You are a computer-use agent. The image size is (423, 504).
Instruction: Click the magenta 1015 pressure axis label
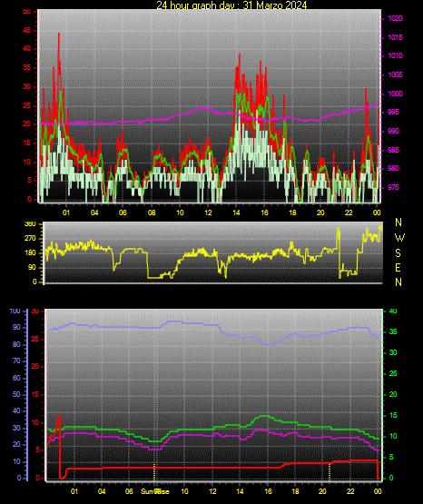[395, 37]
